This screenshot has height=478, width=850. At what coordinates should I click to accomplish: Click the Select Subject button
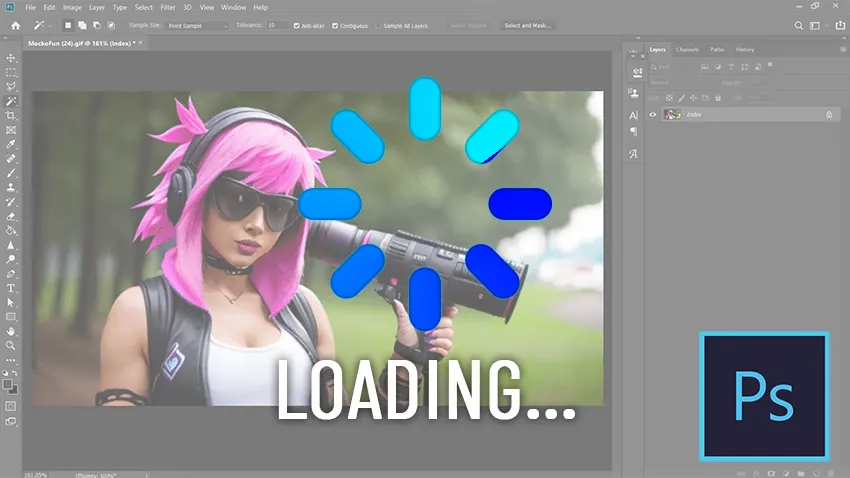coord(468,25)
